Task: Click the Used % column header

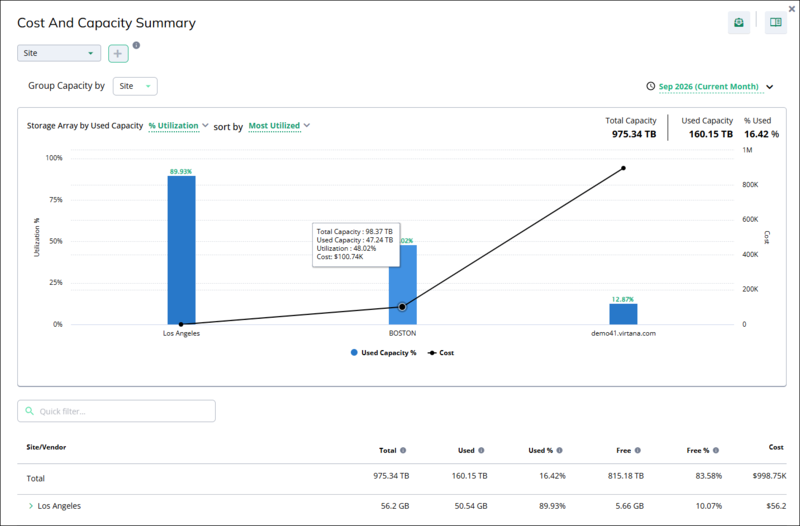Action: point(541,450)
